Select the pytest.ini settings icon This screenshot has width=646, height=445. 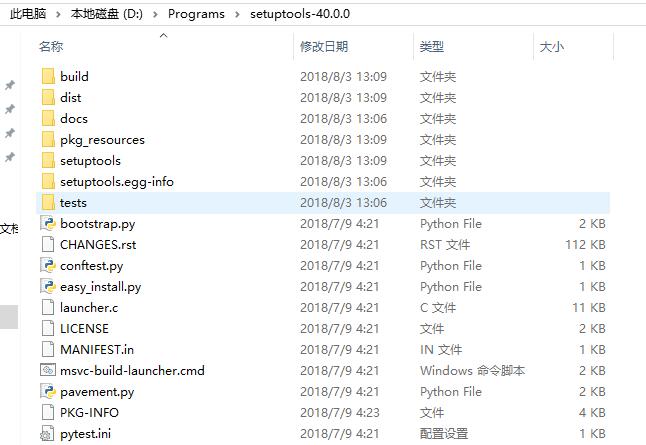[47, 434]
